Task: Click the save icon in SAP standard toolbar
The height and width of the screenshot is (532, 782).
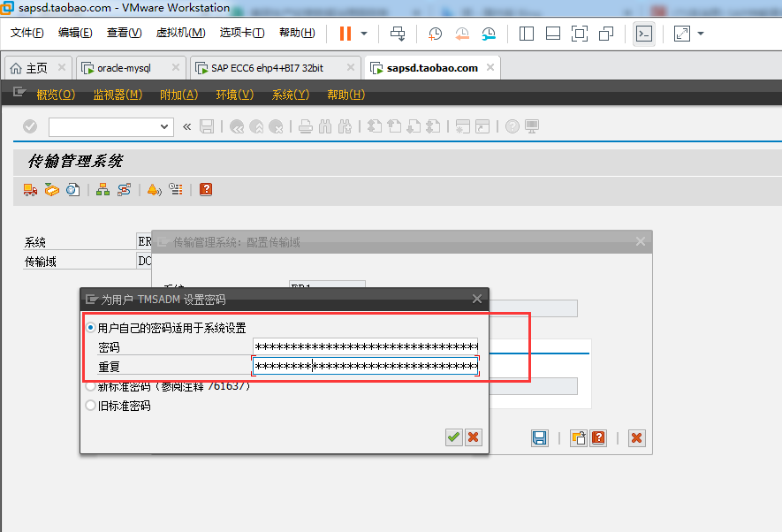Action: click(208, 126)
